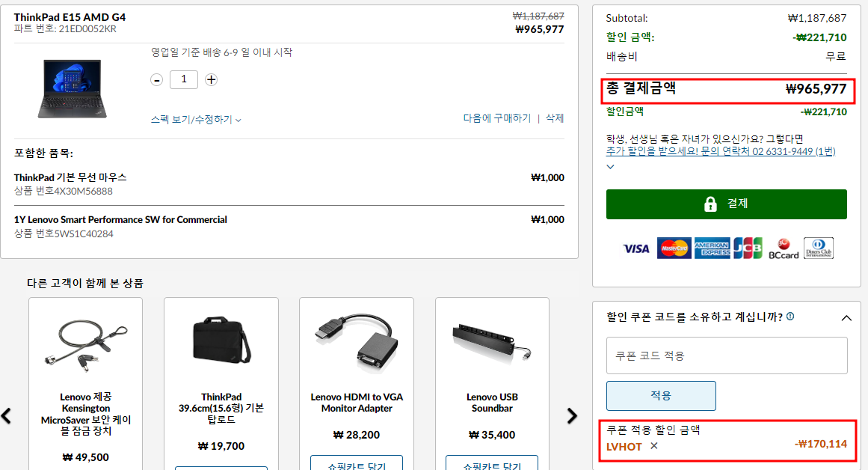This screenshot has width=868, height=470.
Task: Add Lenovo USB Soundbar to cart
Action: 492,463
